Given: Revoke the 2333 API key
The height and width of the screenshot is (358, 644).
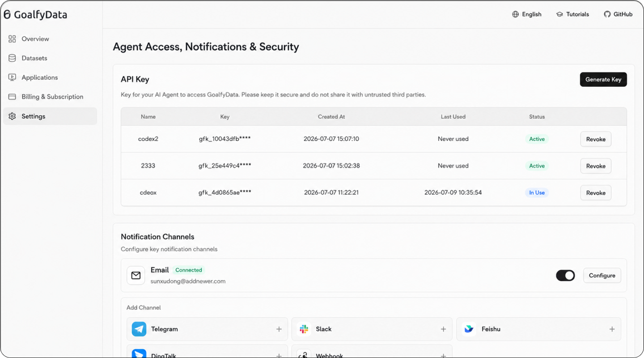Looking at the screenshot, I should (x=596, y=166).
